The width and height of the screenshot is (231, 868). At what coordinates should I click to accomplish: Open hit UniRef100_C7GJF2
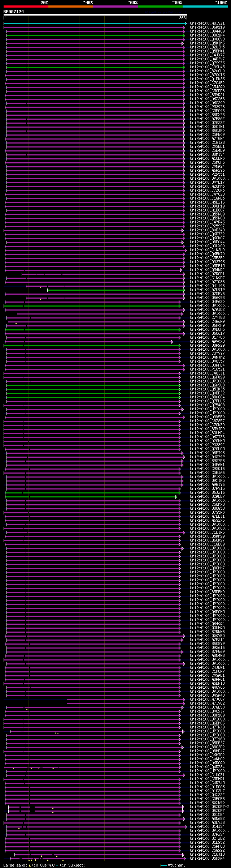coord(207,83)
